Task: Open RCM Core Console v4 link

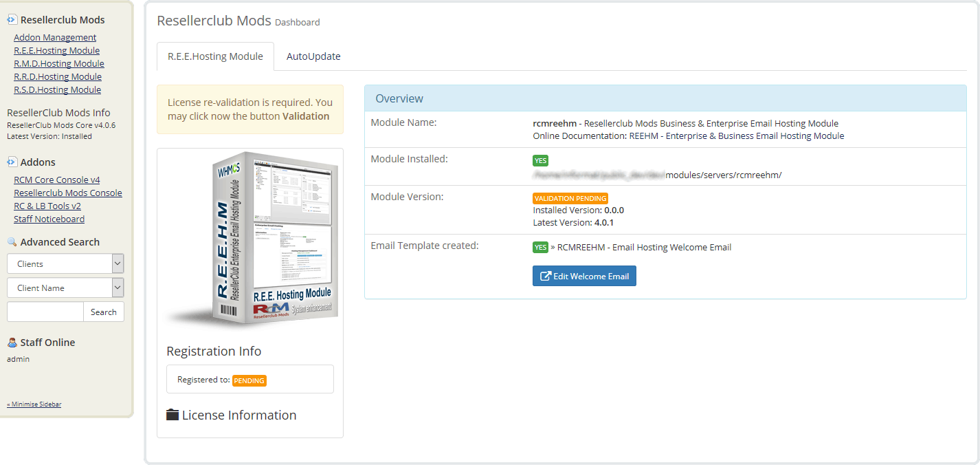Action: [x=57, y=180]
